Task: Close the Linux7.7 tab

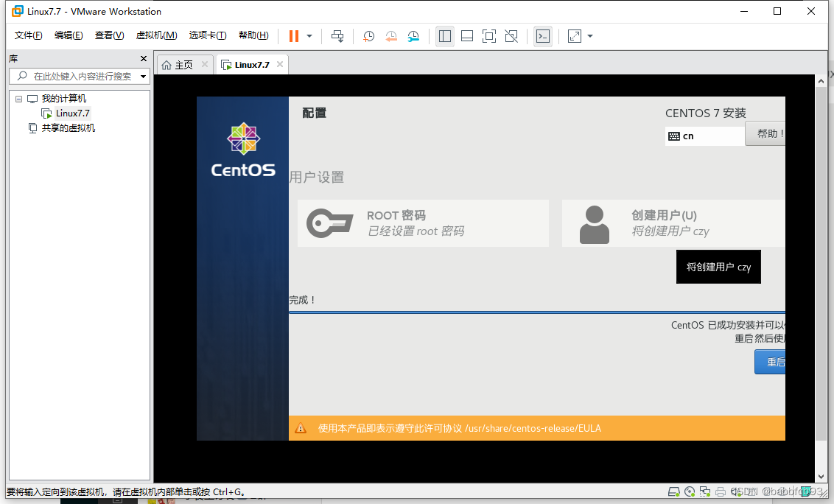Action: click(280, 64)
